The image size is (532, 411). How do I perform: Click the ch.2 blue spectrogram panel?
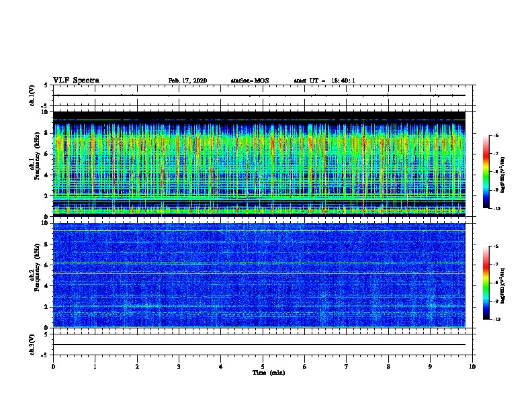click(259, 275)
